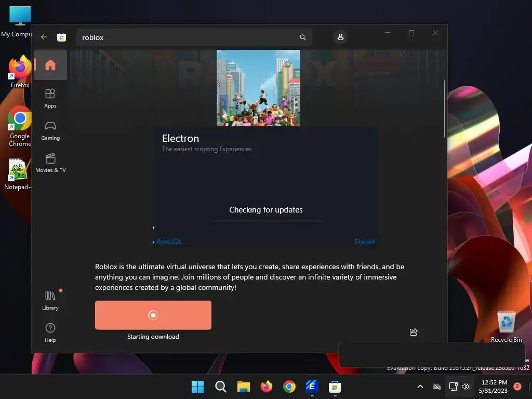Switch to Microsoft Store on the taskbar
This screenshot has height=399, width=532.
[x=335, y=387]
